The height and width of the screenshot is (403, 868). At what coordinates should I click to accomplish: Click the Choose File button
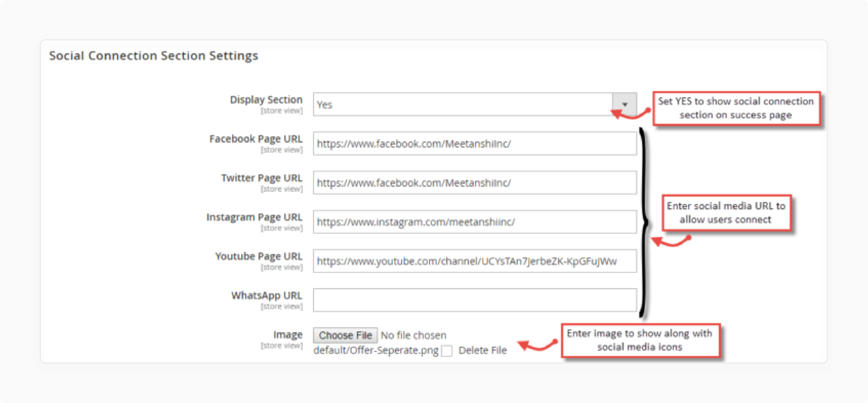(345, 335)
